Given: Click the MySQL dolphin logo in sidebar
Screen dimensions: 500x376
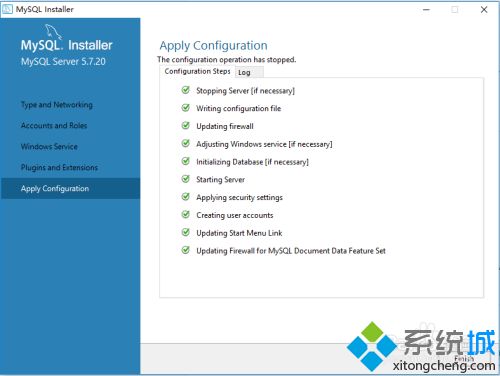Looking at the screenshot, I should pyautogui.click(x=53, y=32).
